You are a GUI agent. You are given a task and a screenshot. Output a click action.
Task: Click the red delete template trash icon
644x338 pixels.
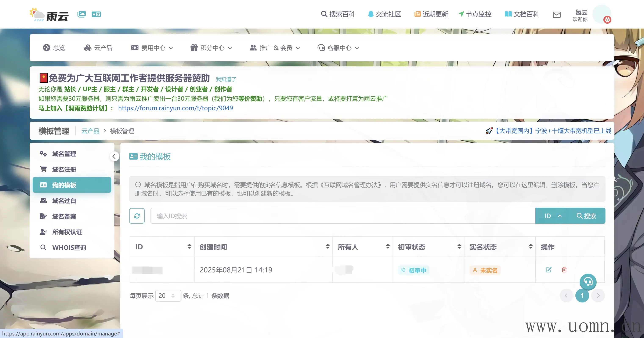click(564, 270)
